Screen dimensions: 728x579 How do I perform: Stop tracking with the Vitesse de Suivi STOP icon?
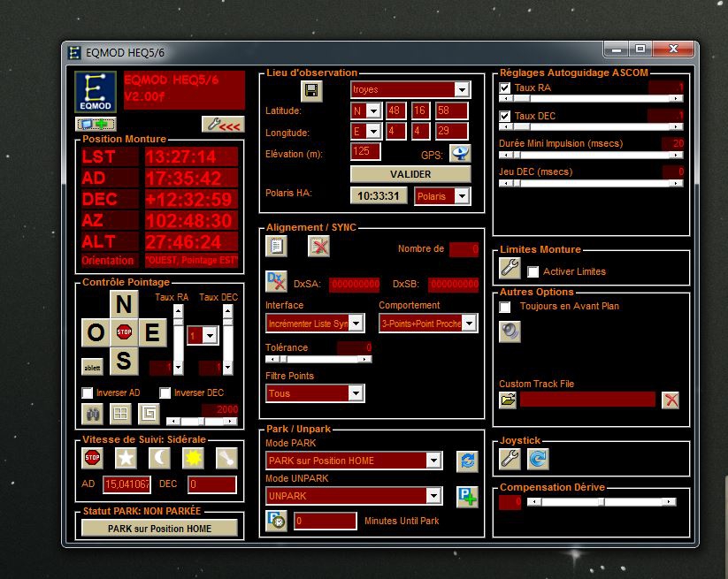pyautogui.click(x=92, y=458)
